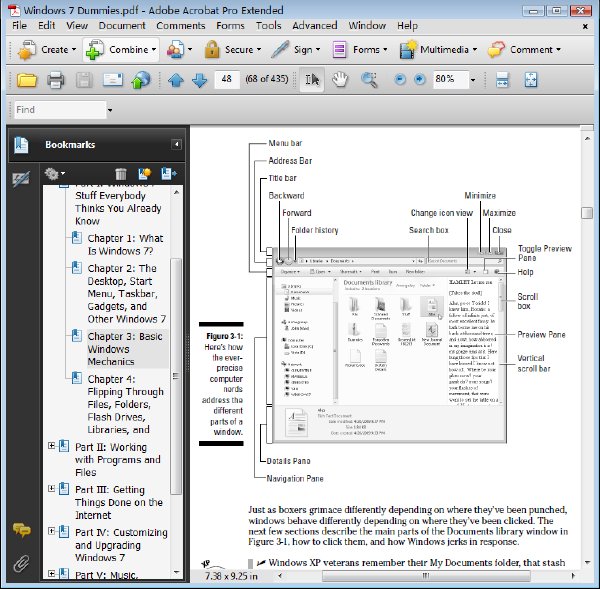Open the View menu

pos(77,26)
